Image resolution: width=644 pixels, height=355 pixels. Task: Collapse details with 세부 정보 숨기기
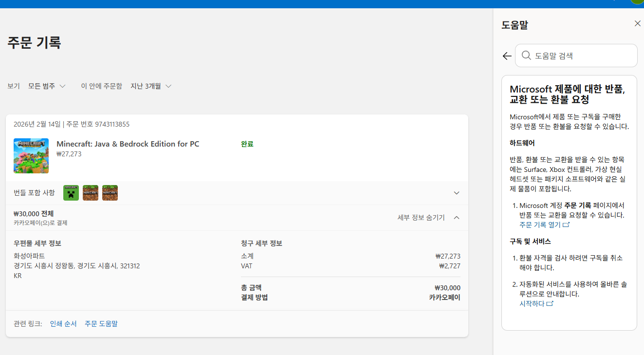(428, 218)
